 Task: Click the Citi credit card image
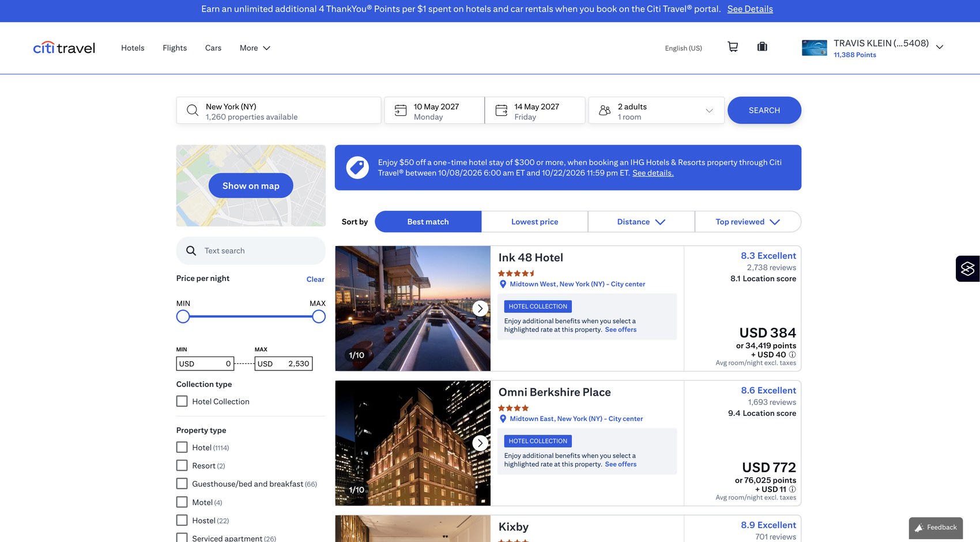tap(814, 48)
